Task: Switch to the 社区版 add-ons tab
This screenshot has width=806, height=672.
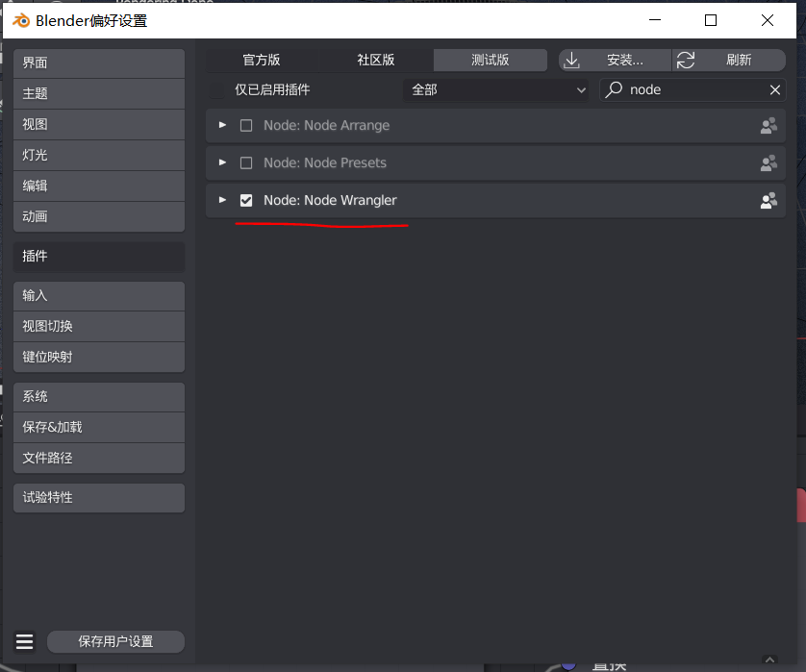Action: pos(376,60)
